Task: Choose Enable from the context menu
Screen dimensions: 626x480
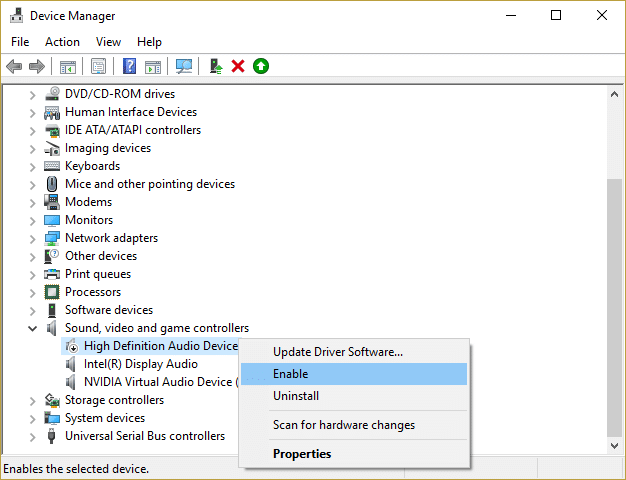Action: (x=290, y=374)
